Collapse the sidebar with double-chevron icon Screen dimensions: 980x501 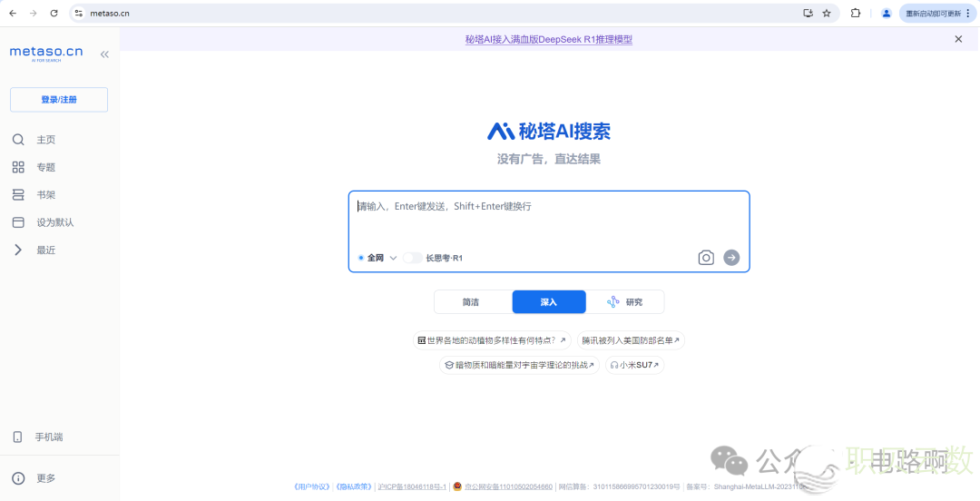tap(104, 54)
